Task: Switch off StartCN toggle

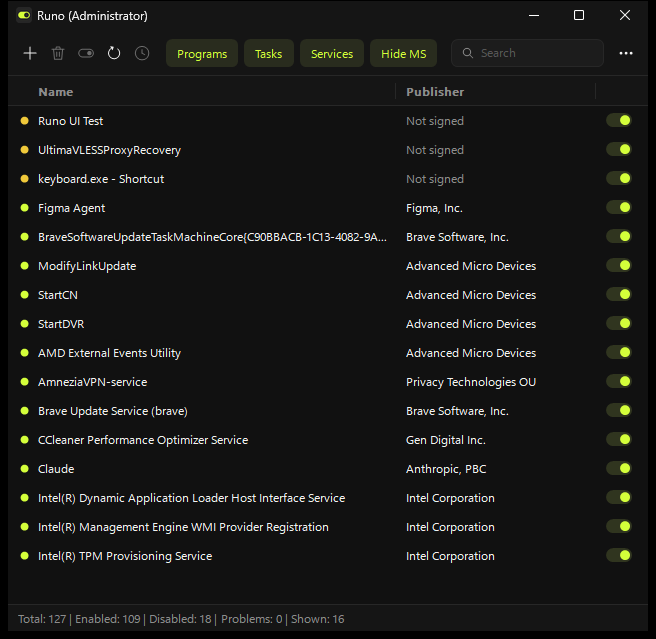Action: 619,295
